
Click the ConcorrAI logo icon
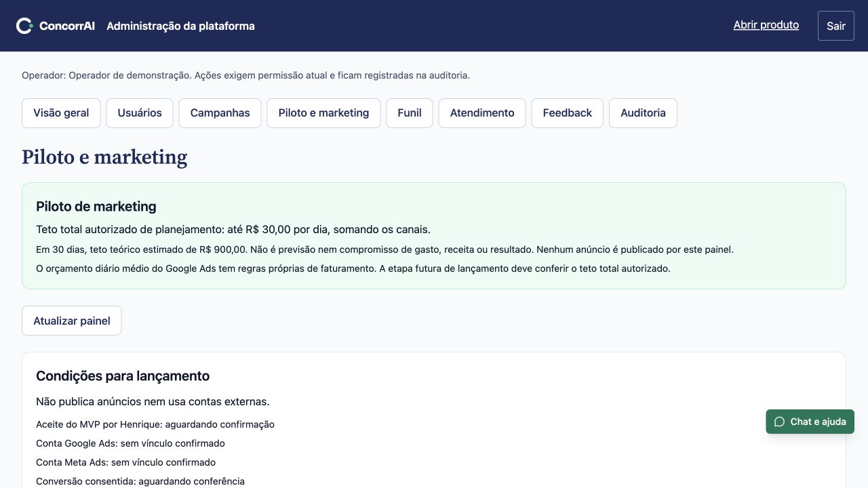point(24,26)
